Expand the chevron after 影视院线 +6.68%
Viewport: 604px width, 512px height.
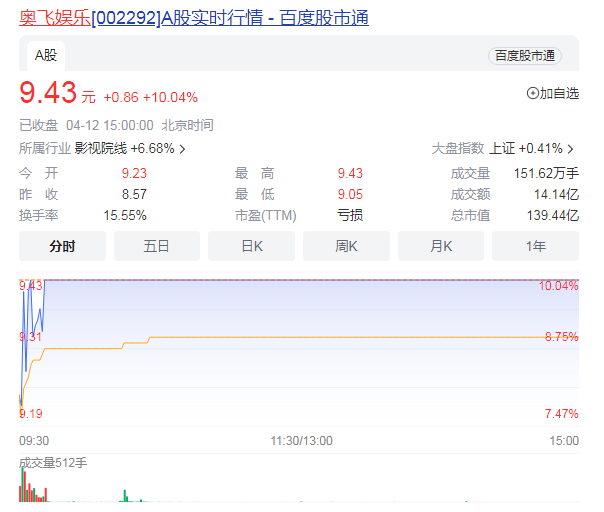182,148
